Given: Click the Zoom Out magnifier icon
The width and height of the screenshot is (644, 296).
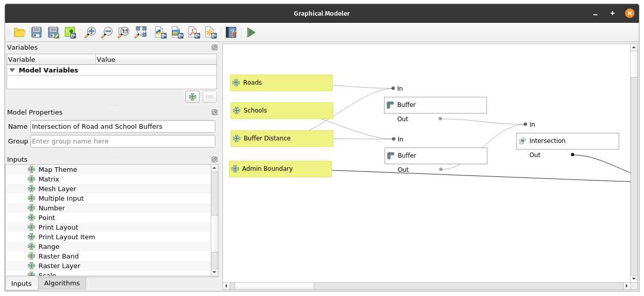Looking at the screenshot, I should [107, 33].
